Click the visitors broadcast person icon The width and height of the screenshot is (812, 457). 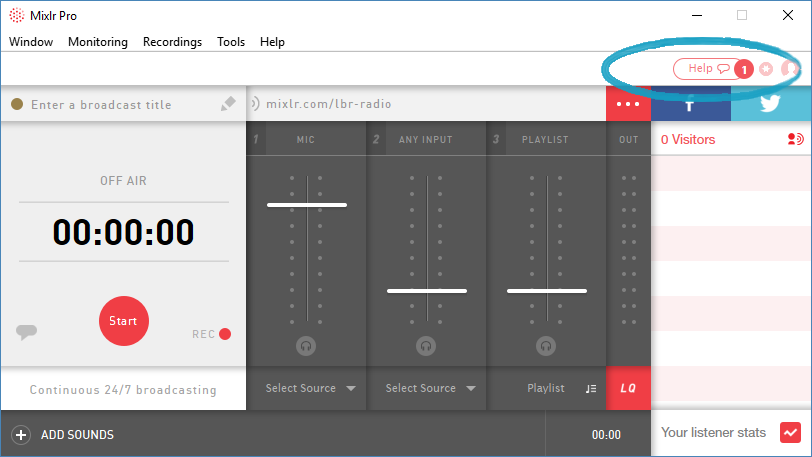pos(795,140)
